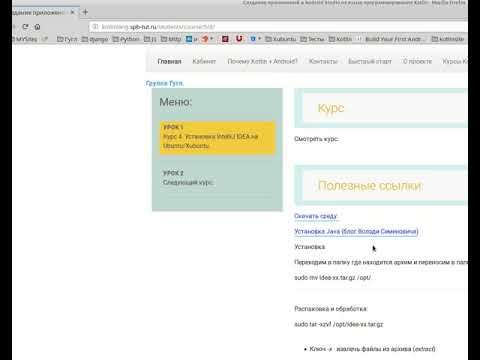The width and height of the screenshot is (480, 360).
Task: Click the Меню: heading text
Action: pos(176,102)
